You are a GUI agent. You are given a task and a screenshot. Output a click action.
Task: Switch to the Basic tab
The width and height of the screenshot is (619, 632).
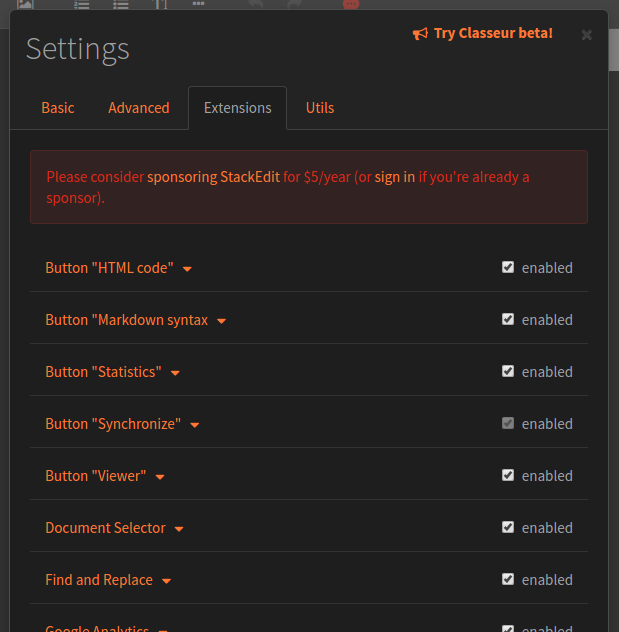click(x=58, y=108)
